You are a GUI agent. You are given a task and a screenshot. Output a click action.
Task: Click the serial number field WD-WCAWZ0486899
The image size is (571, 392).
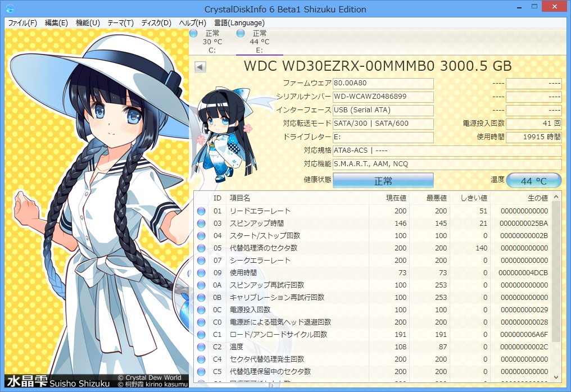[x=383, y=97]
